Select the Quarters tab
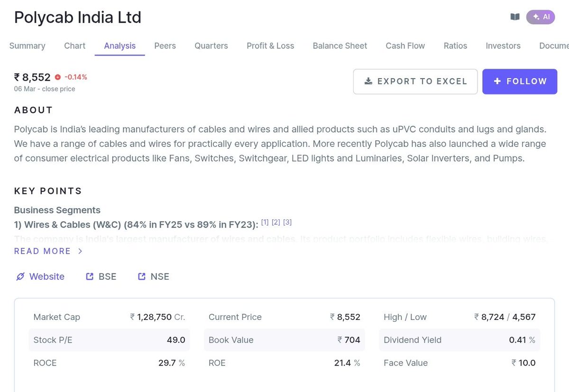 pyautogui.click(x=211, y=46)
